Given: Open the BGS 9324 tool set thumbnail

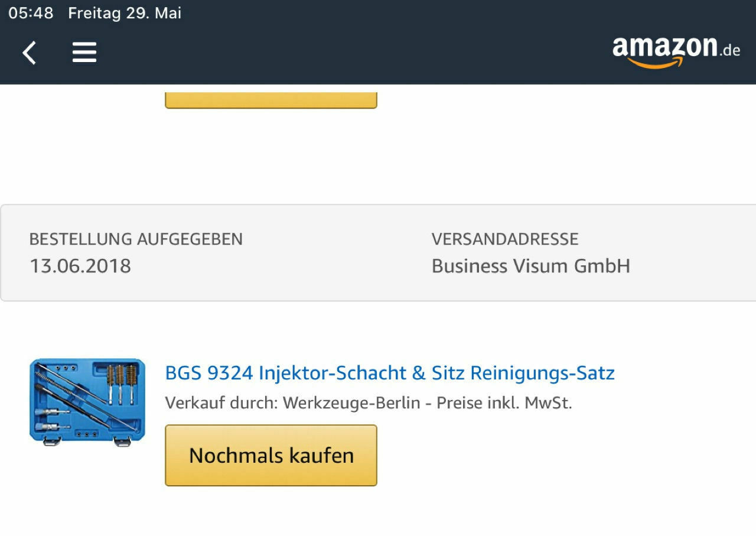Looking at the screenshot, I should point(87,402).
